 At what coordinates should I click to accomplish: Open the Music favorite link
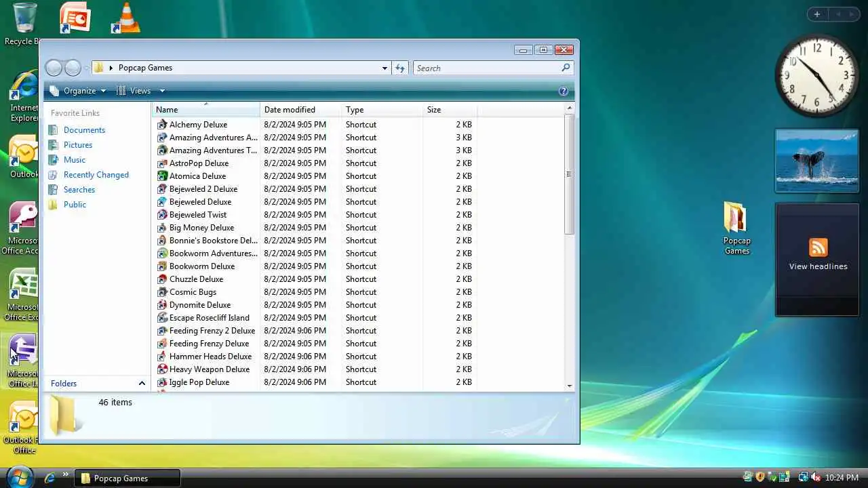(75, 160)
